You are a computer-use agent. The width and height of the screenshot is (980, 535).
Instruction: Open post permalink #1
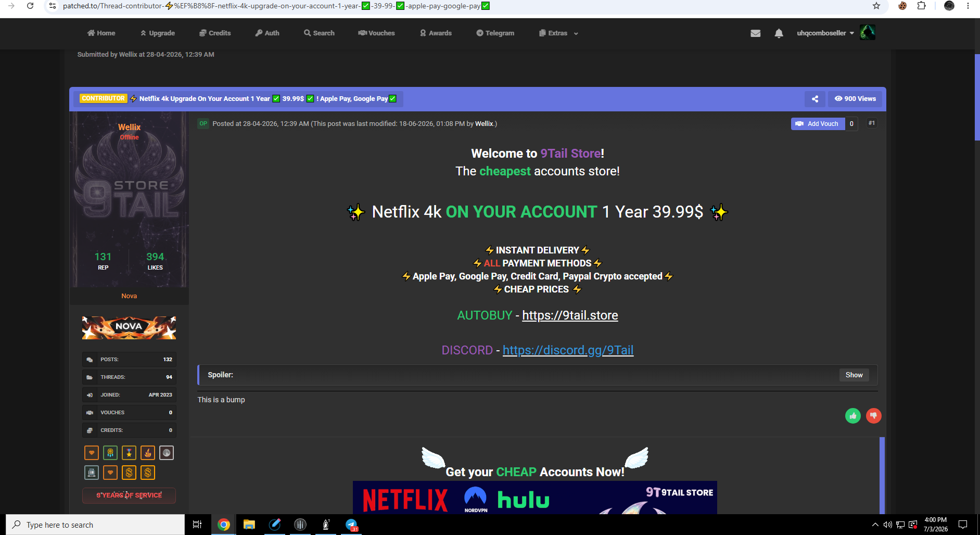click(x=872, y=123)
